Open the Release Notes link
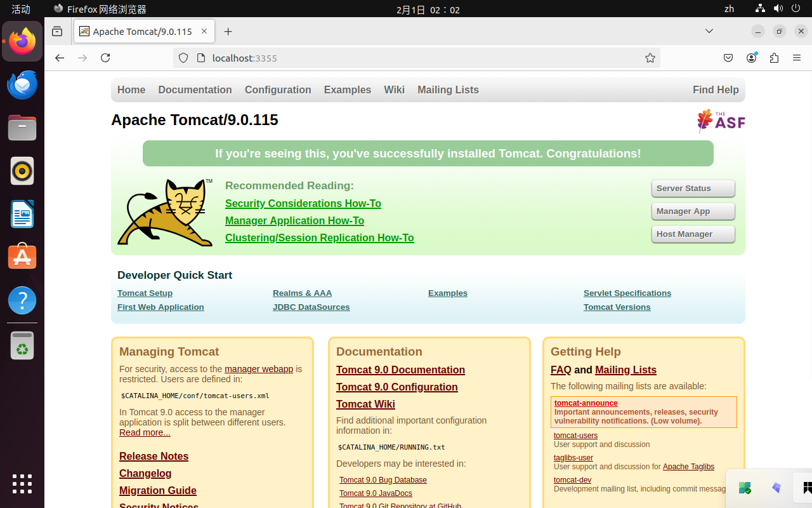The image size is (812, 508). (154, 456)
